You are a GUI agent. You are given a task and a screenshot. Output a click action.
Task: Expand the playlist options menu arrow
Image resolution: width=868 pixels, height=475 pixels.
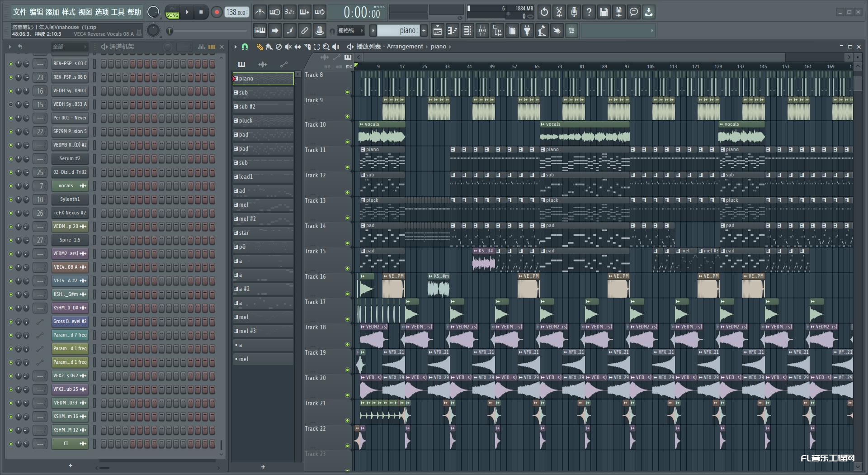236,47
